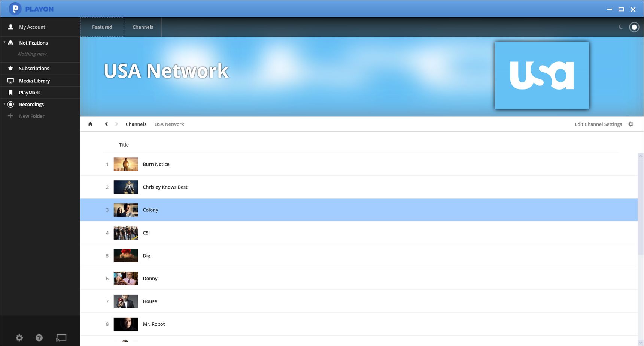This screenshot has width=644, height=346.
Task: Select Donny! title text
Action: coord(151,279)
